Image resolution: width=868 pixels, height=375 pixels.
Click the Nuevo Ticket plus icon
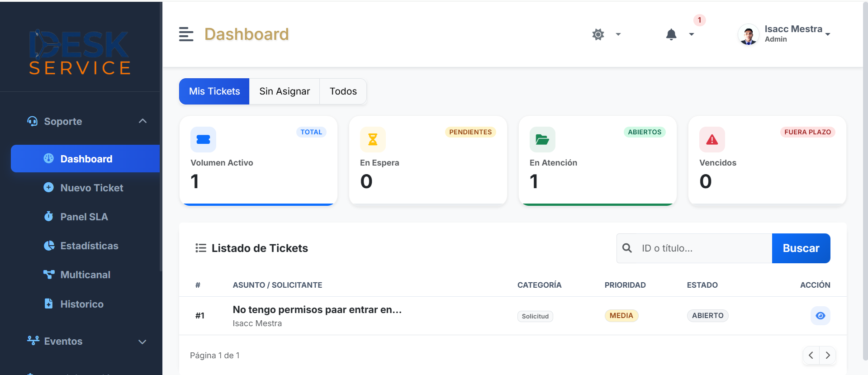(49, 187)
